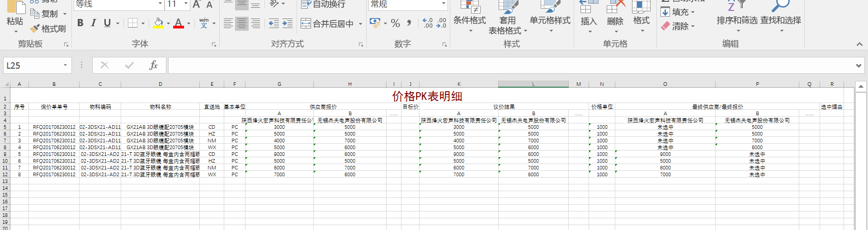
Task: Open the number format 常规 dropdown
Action: click(x=443, y=4)
